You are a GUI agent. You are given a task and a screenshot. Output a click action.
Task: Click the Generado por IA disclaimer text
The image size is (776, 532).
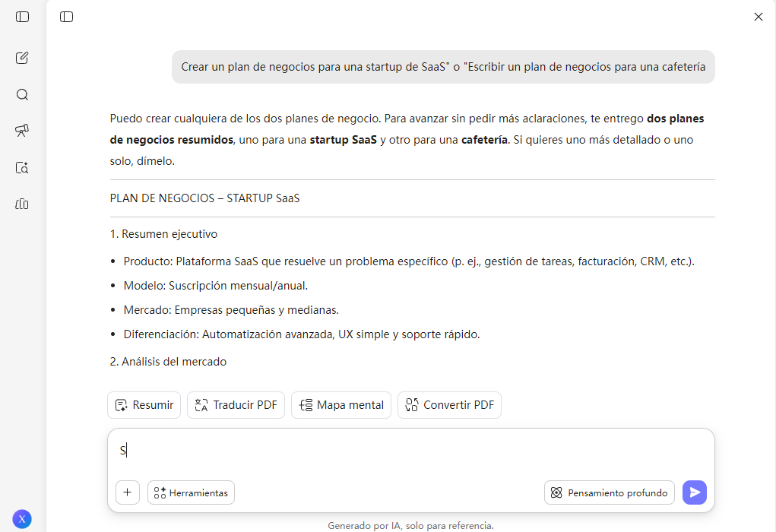tap(410, 525)
